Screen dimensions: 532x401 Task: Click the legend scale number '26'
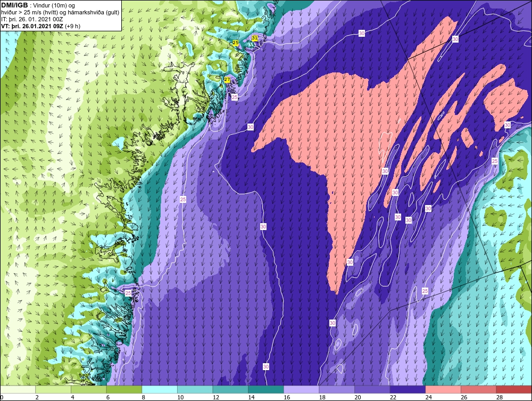point(464,397)
